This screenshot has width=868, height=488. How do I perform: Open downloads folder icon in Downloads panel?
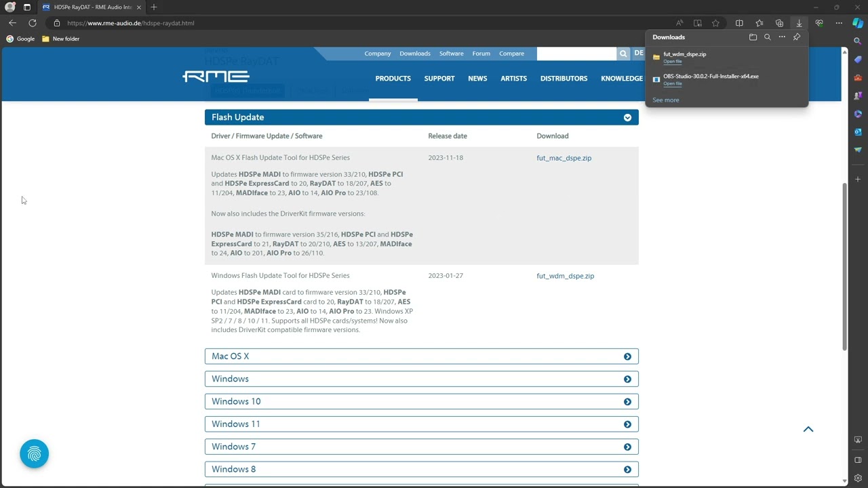point(753,37)
